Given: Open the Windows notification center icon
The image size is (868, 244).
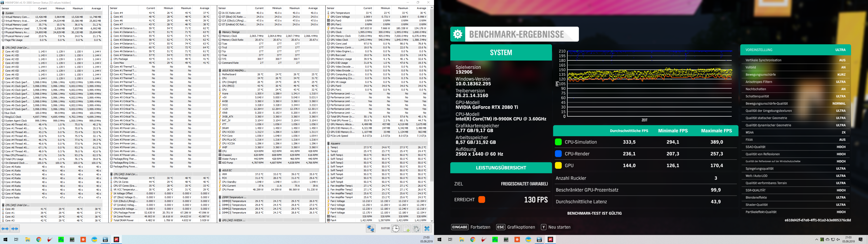Looking at the screenshot, I should pos(860,240).
